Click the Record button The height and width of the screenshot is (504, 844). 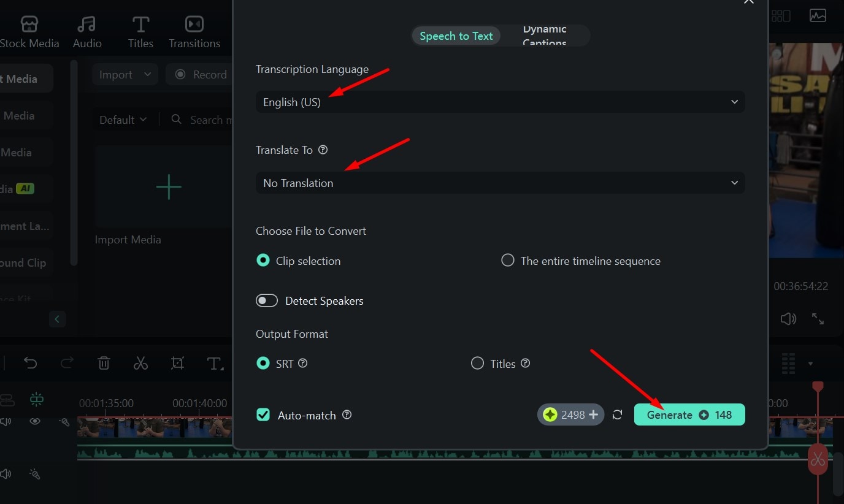click(x=200, y=74)
